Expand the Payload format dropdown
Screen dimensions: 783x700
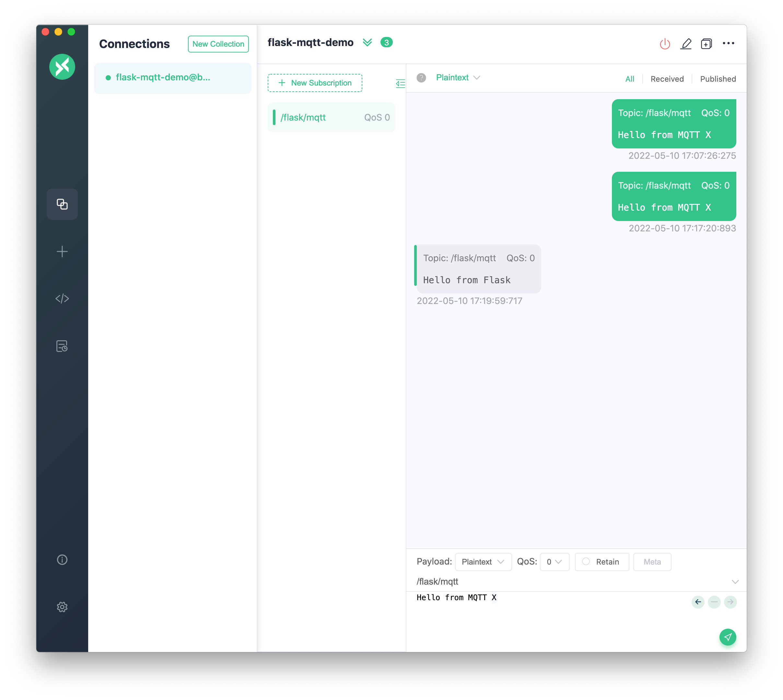click(x=481, y=562)
